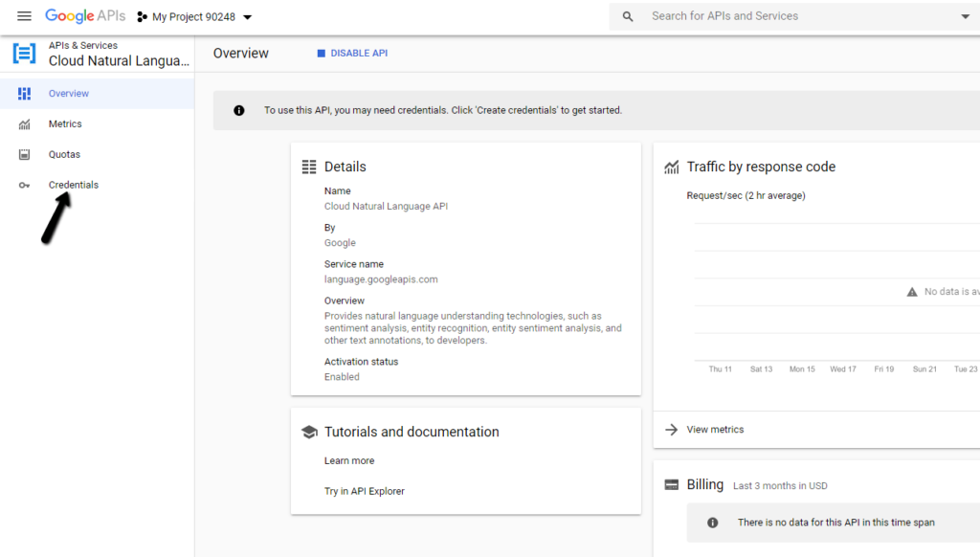Click the Cloud Natural Language API icon
Image resolution: width=980 pixels, height=557 pixels.
[x=24, y=54]
